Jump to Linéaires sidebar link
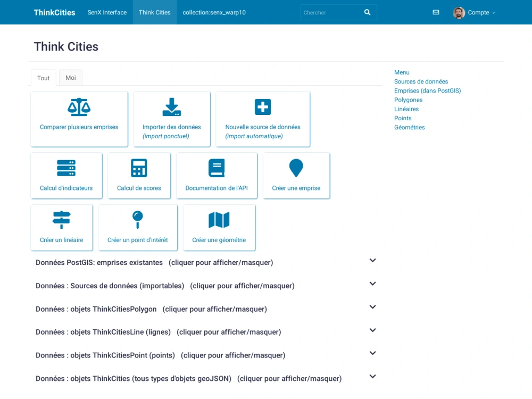 (x=406, y=109)
